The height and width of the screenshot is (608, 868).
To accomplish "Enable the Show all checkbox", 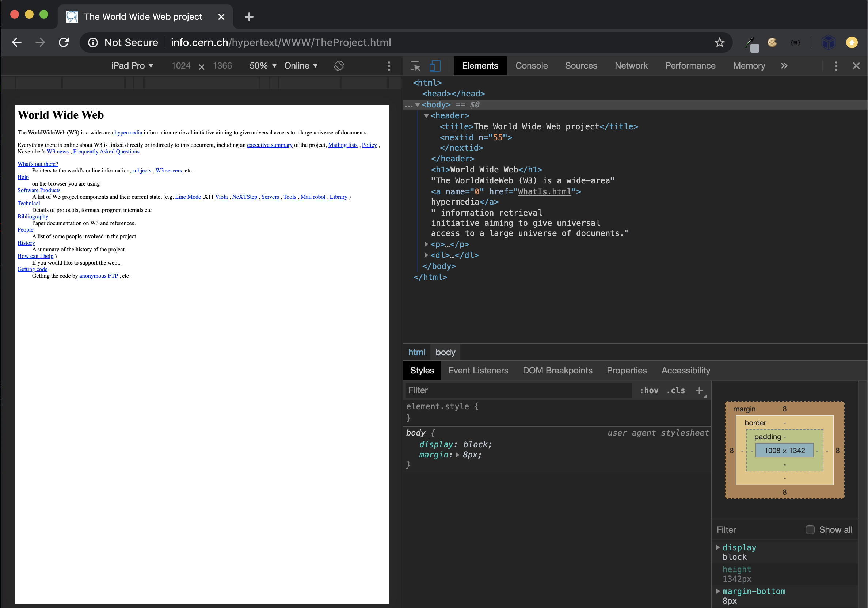I will [x=810, y=530].
